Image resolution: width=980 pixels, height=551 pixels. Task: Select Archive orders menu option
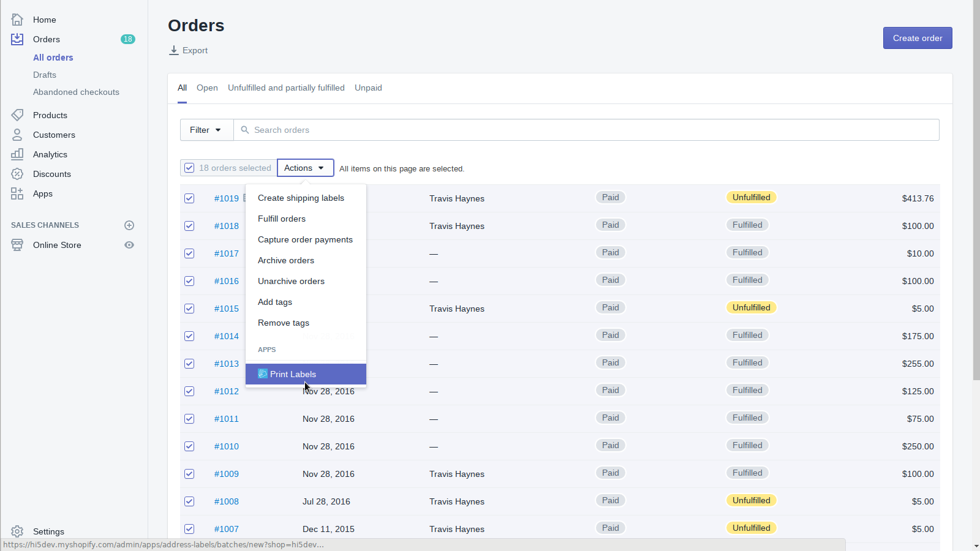coord(286,260)
